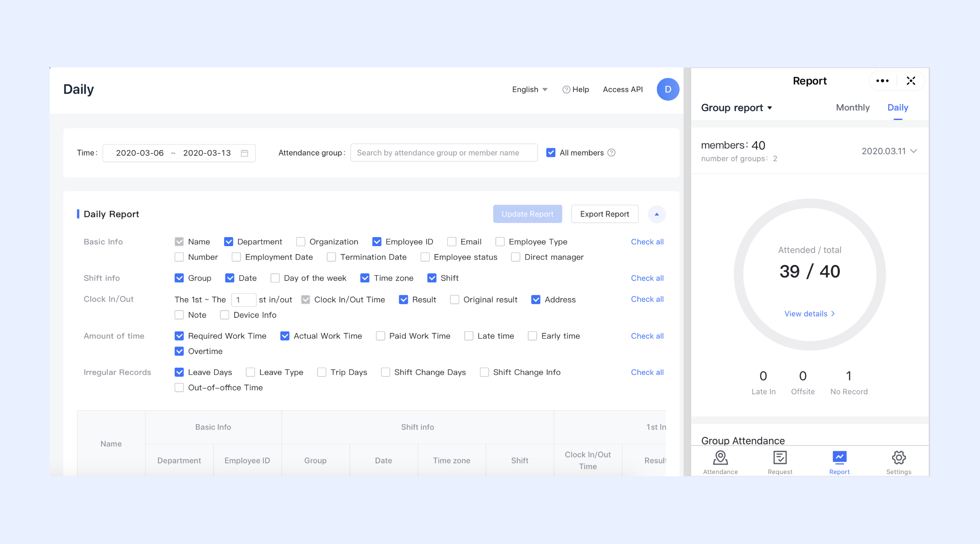Open the English language dropdown

529,90
